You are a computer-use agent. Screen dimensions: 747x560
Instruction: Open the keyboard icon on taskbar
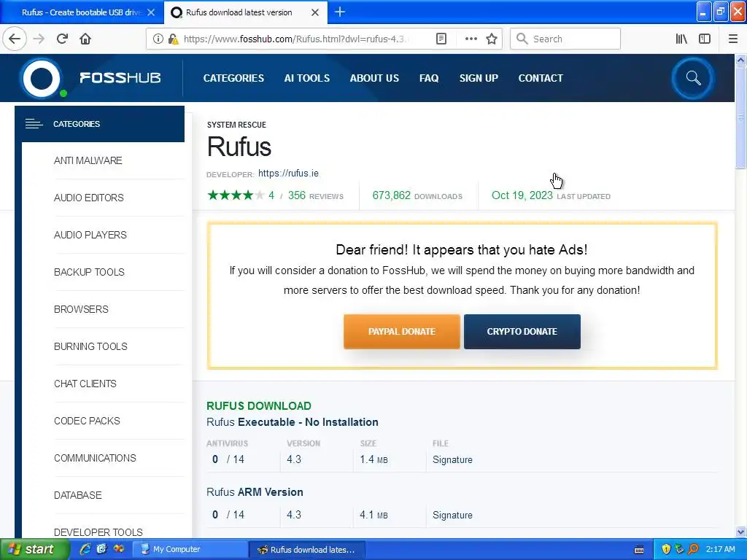click(639, 550)
